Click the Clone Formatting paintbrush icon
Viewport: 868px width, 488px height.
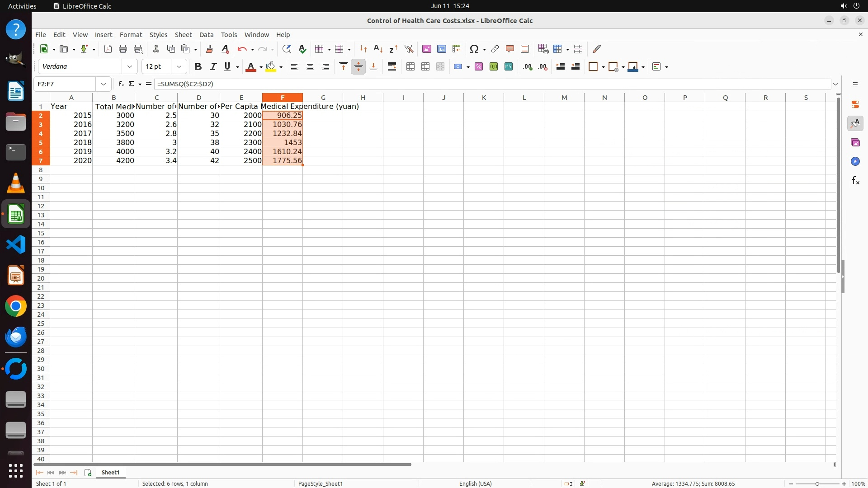click(209, 49)
